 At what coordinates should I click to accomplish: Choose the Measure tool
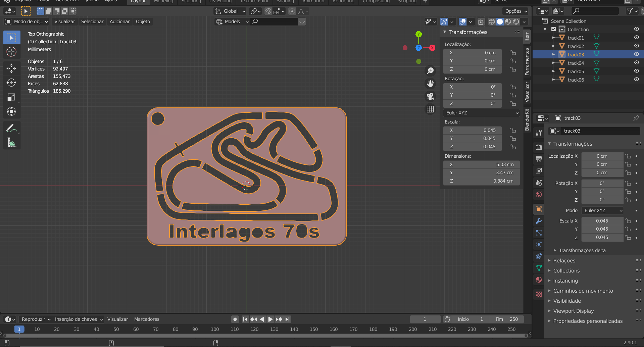[x=11, y=143]
